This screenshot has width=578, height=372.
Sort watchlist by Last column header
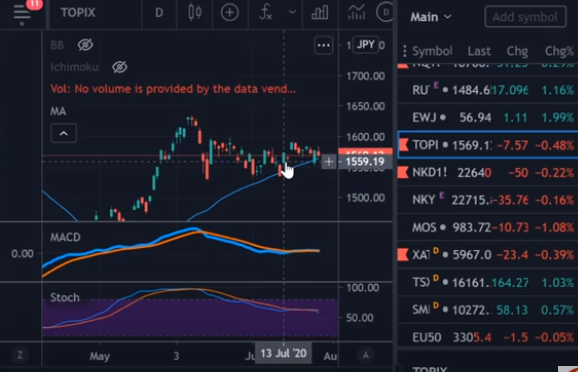479,51
